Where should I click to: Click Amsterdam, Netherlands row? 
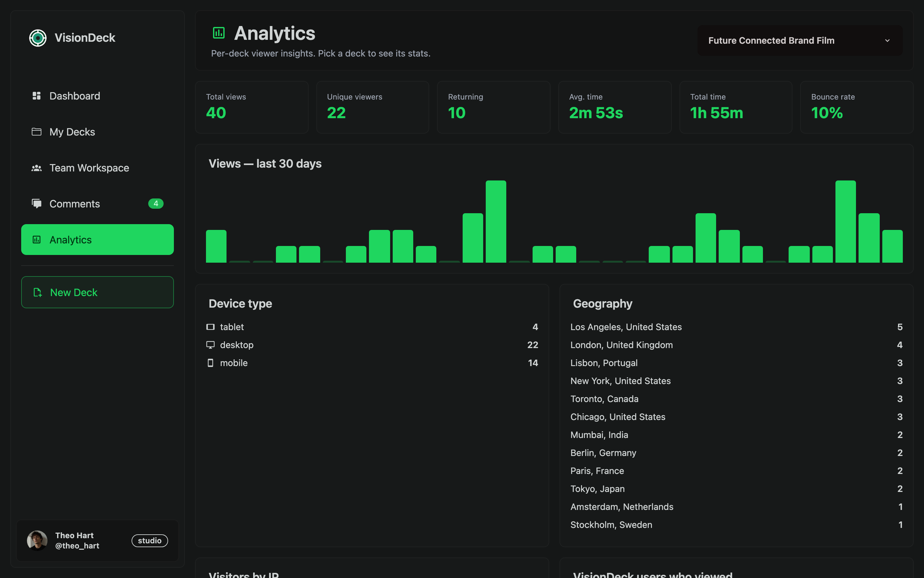[736, 506]
